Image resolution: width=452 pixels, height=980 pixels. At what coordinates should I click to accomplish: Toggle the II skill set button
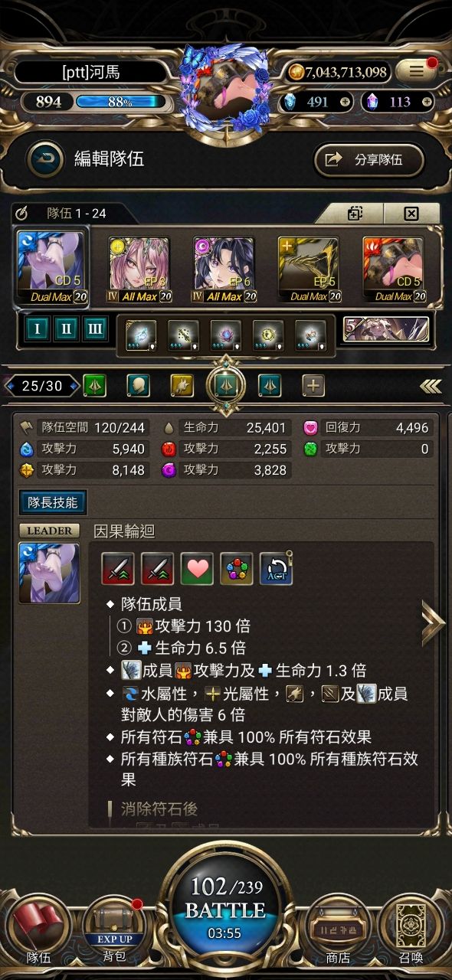pyautogui.click(x=67, y=330)
